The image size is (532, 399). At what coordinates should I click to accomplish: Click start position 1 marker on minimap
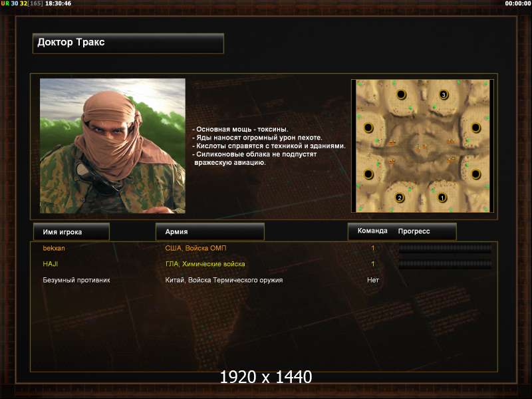pyautogui.click(x=442, y=198)
